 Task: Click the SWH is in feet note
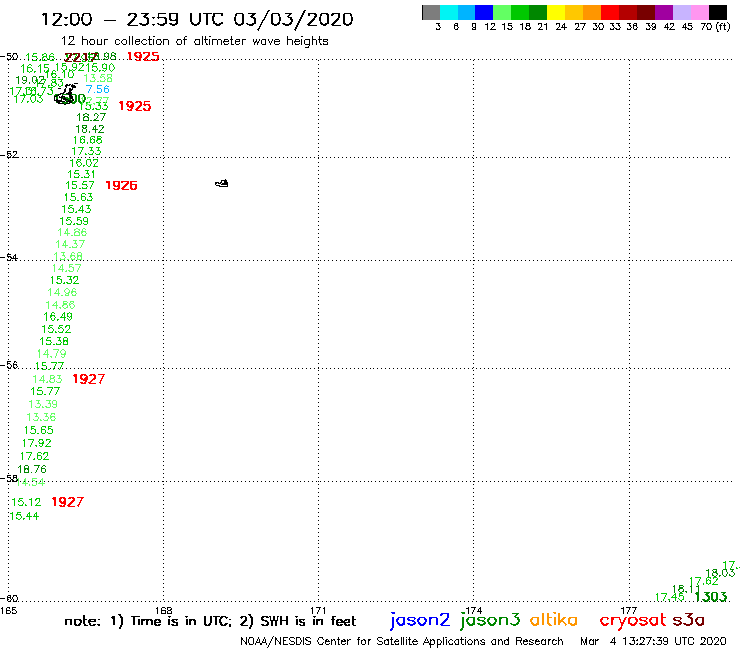click(x=297, y=621)
